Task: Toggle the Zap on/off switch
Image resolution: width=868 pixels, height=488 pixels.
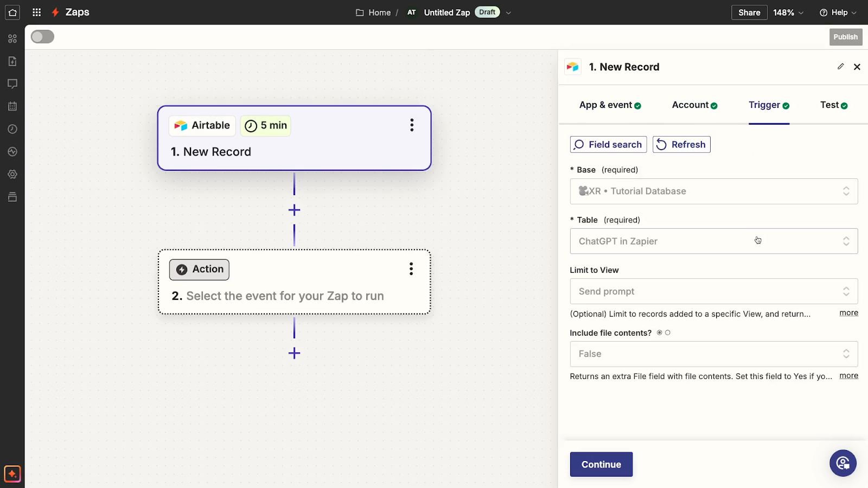Action: (42, 37)
